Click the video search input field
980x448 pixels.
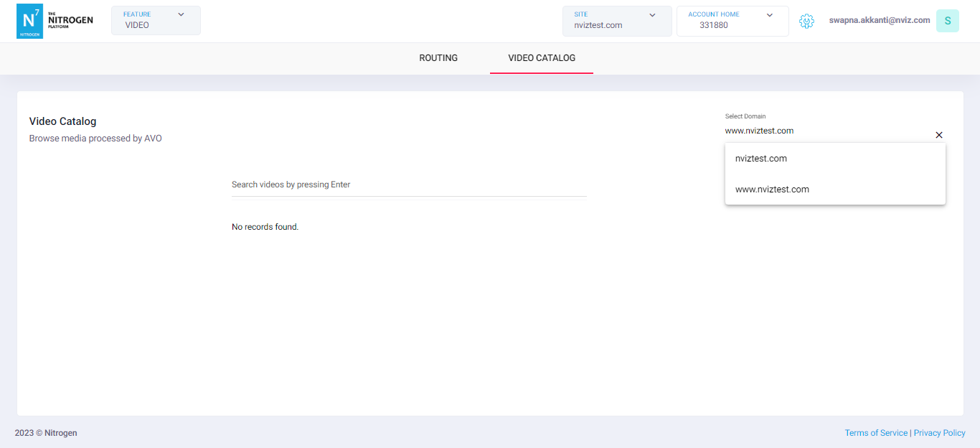point(409,185)
